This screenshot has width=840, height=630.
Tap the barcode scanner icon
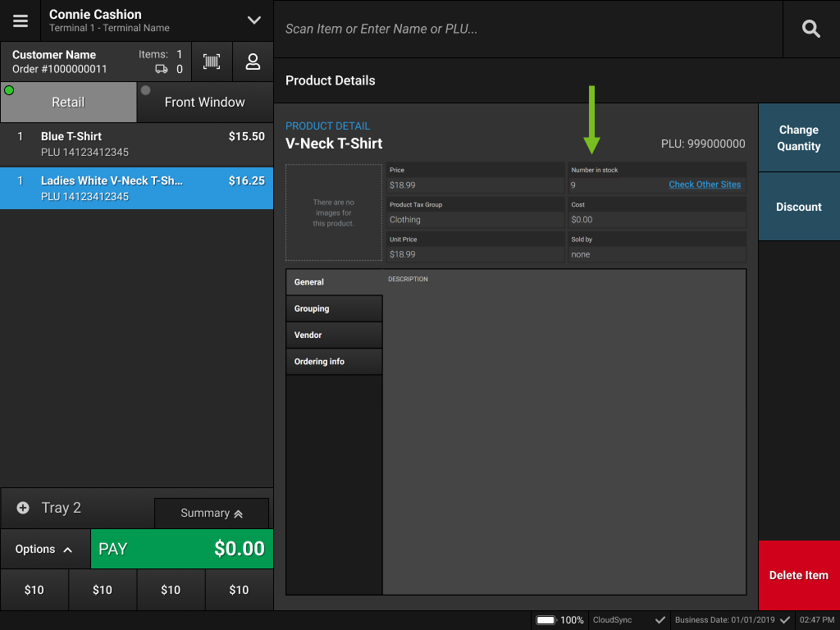(x=212, y=62)
